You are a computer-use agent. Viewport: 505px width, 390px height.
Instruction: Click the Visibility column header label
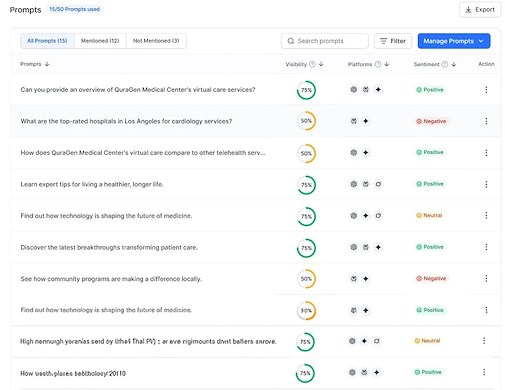tap(296, 64)
